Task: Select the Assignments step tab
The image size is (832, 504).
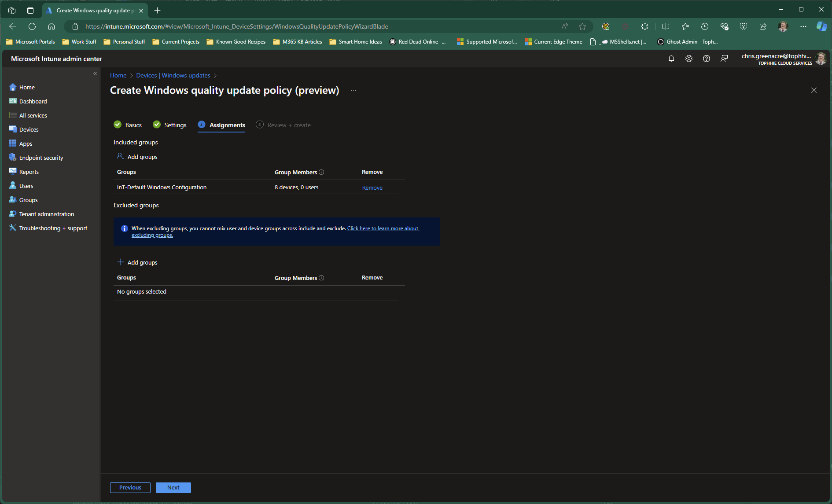Action: [x=221, y=125]
